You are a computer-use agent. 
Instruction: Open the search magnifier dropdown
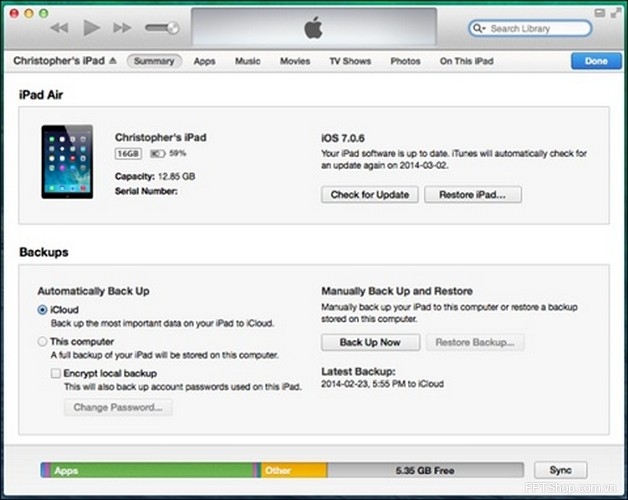click(x=479, y=28)
